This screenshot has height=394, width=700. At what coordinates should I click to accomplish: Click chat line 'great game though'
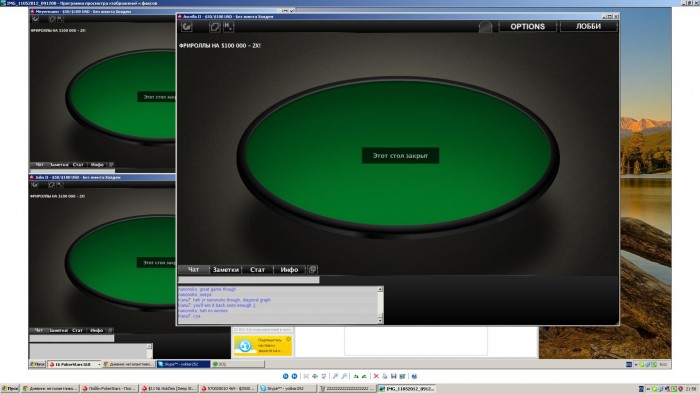coord(207,290)
